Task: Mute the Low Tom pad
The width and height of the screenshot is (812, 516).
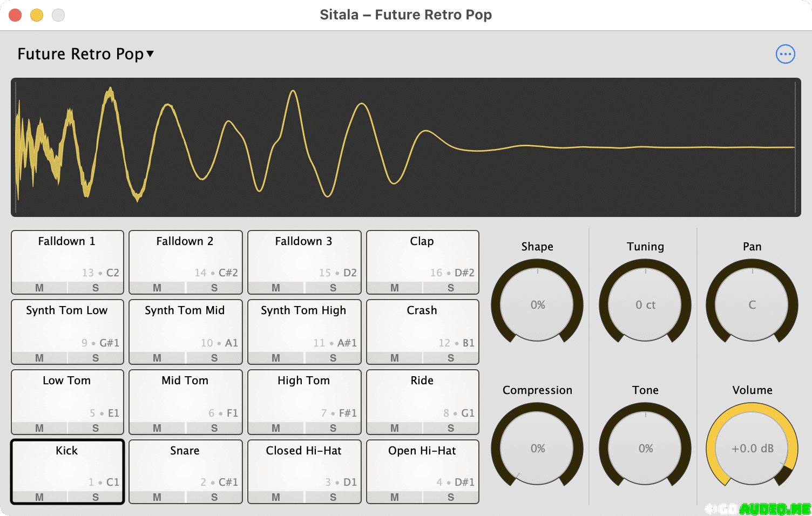Action: tap(39, 428)
